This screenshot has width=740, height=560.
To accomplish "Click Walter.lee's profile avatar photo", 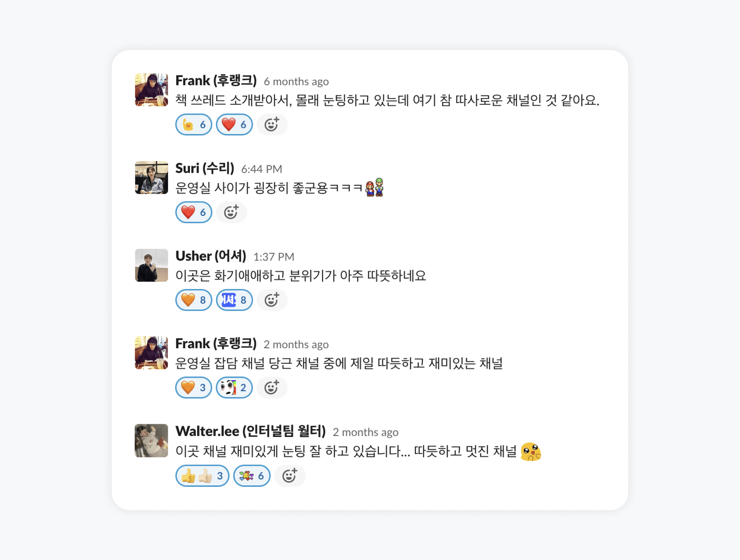I will pyautogui.click(x=151, y=441).
